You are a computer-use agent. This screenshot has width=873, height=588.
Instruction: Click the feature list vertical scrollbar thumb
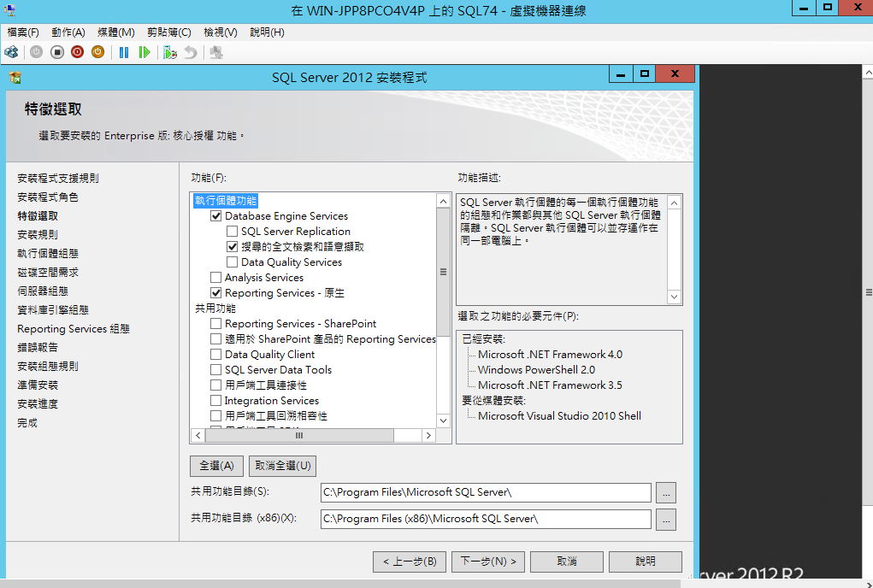443,272
